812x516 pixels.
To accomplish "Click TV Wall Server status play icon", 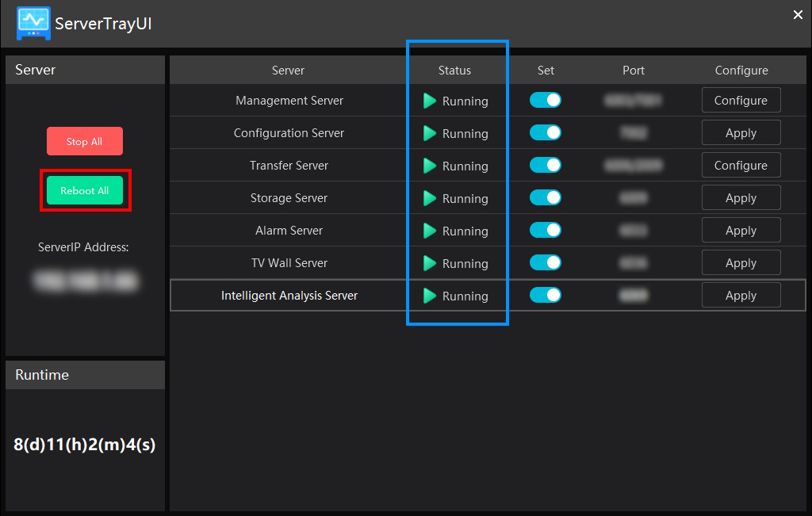I will click(430, 263).
